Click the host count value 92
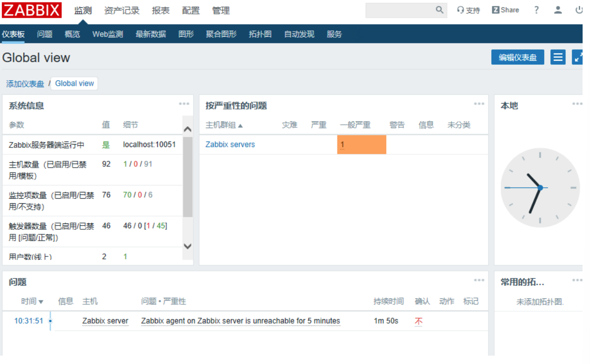Image resolution: width=590 pixels, height=364 pixels. 107,164
